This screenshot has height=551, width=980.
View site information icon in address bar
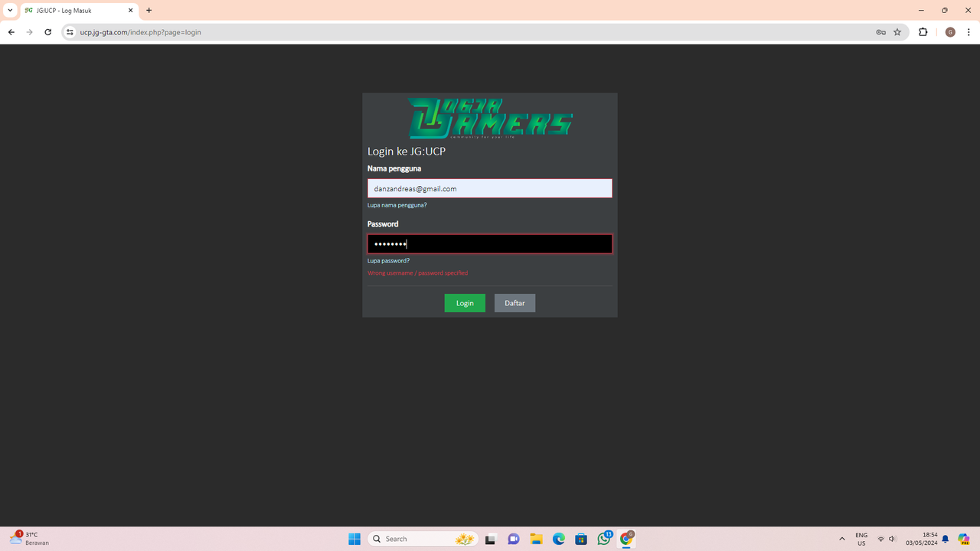pyautogui.click(x=70, y=32)
